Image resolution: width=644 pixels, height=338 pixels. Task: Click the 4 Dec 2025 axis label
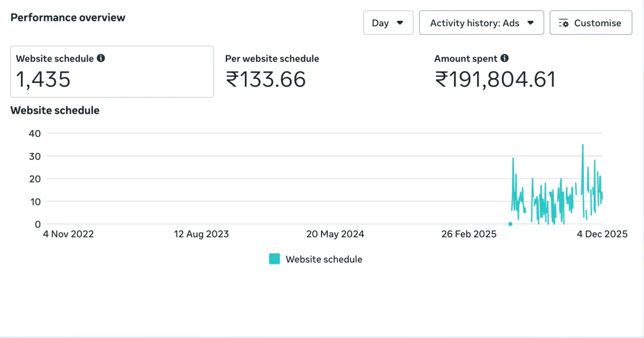click(x=602, y=234)
